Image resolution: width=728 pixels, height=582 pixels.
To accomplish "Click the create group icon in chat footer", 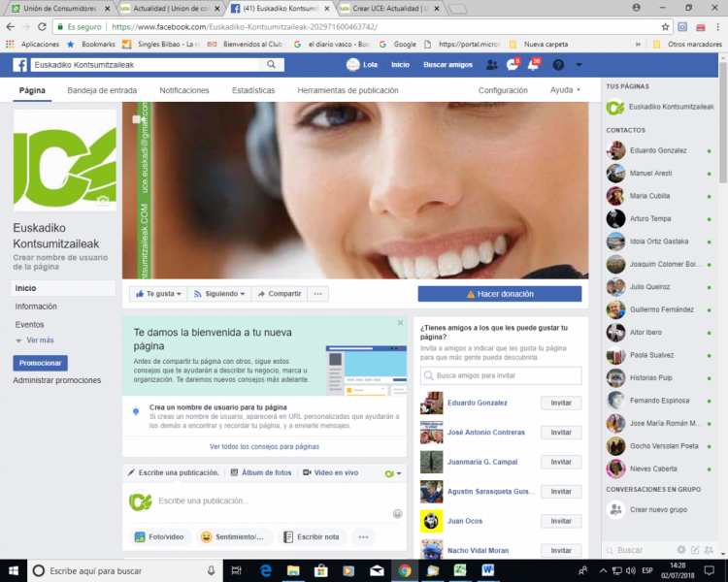I will [x=709, y=550].
